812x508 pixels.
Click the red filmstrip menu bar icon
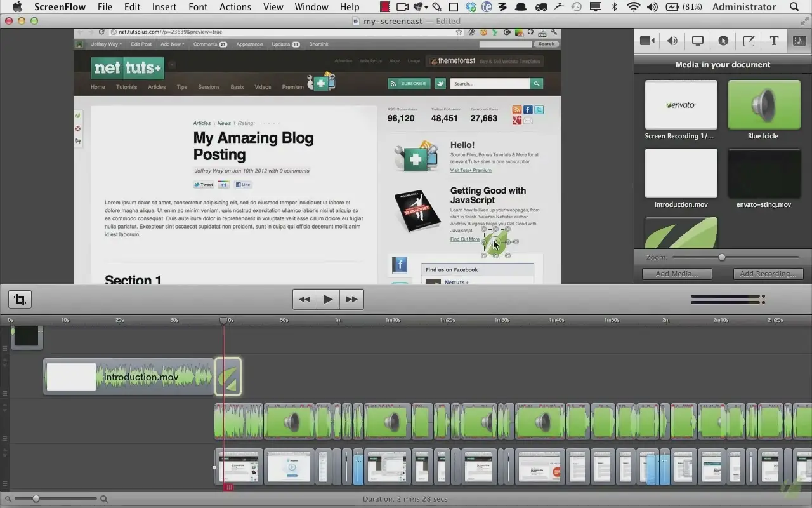[x=385, y=7]
